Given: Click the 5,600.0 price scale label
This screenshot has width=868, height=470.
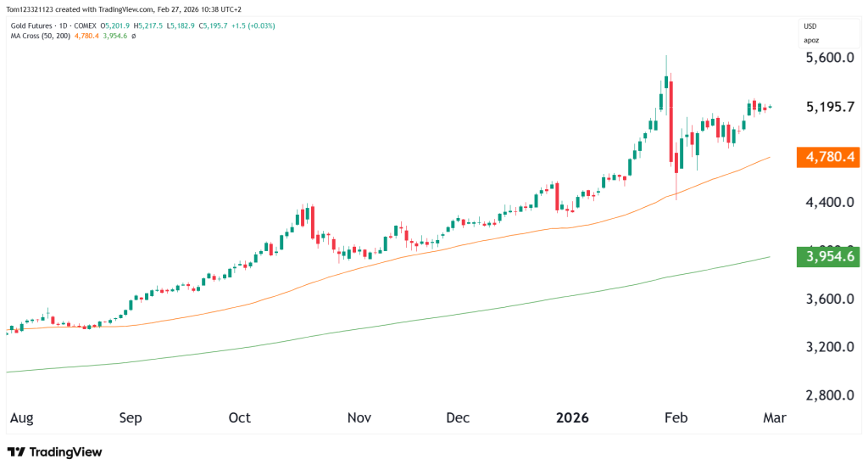Looking at the screenshot, I should coord(829,58).
